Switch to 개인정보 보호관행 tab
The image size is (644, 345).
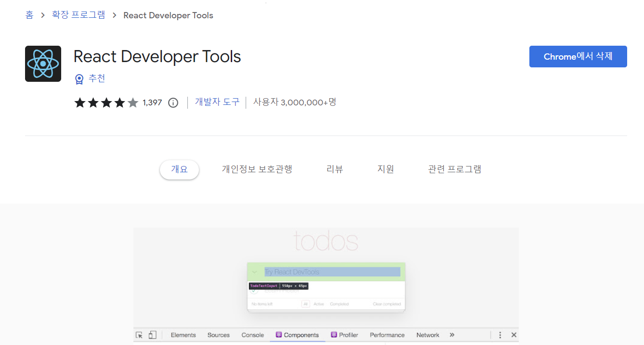(x=257, y=169)
